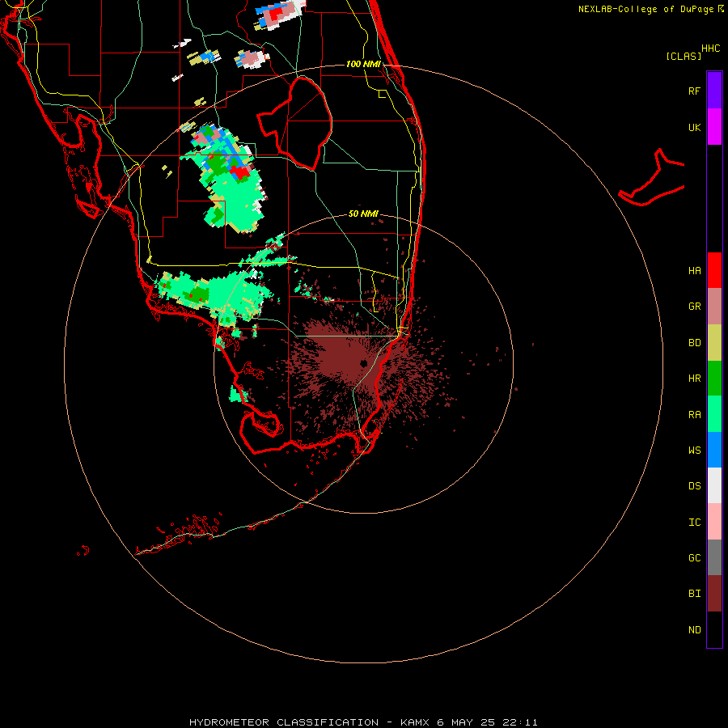
Task: Click the black radar site marker dot
Action: tap(363, 363)
